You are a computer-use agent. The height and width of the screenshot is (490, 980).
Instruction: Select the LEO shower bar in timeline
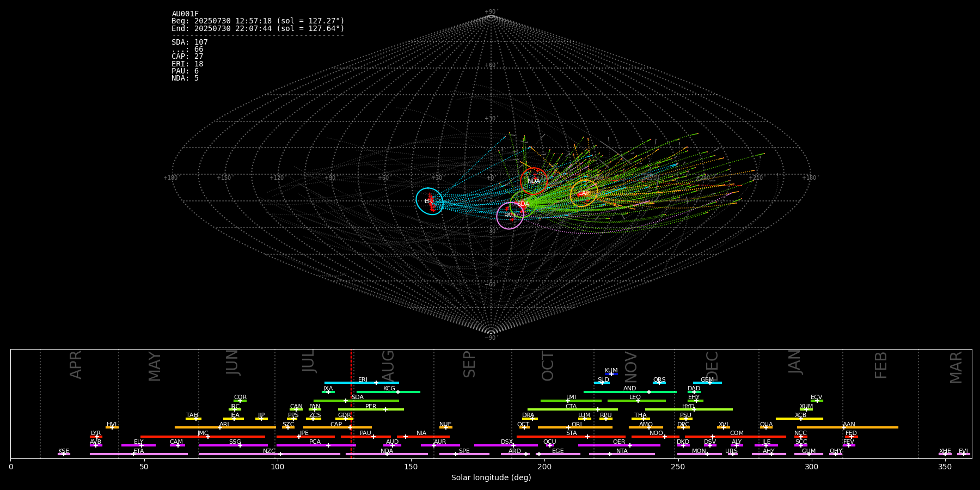(636, 401)
